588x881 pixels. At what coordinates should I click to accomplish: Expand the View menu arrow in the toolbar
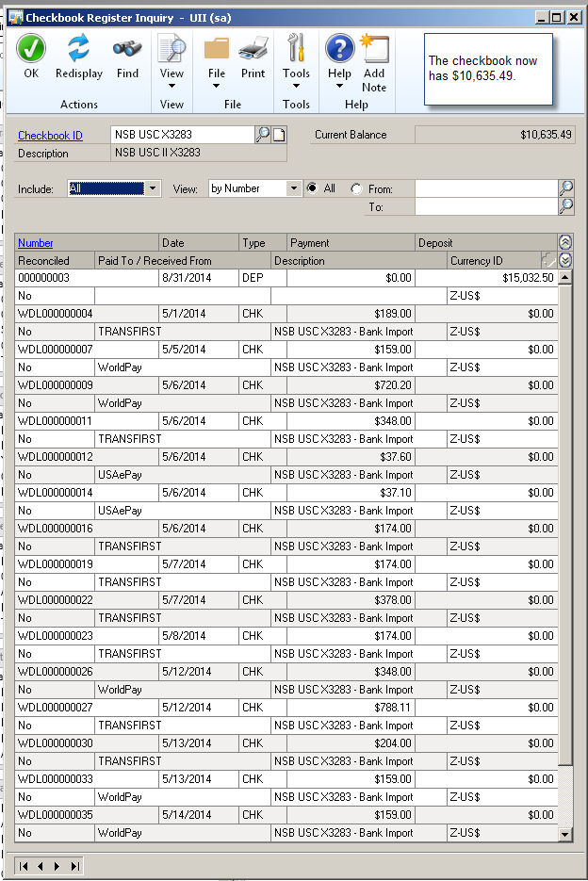171,86
